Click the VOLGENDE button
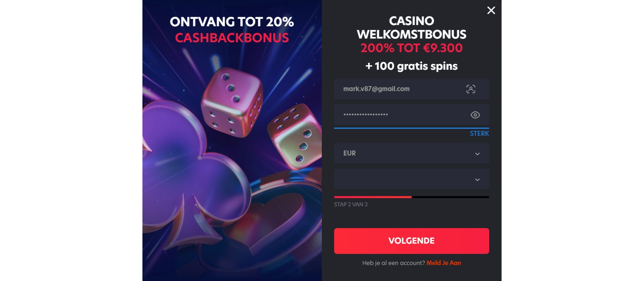 [x=411, y=241]
